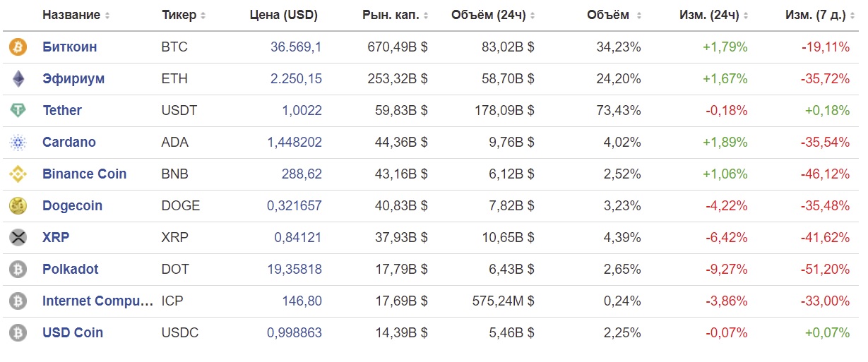Select the ETH ticker cell

pos(174,79)
